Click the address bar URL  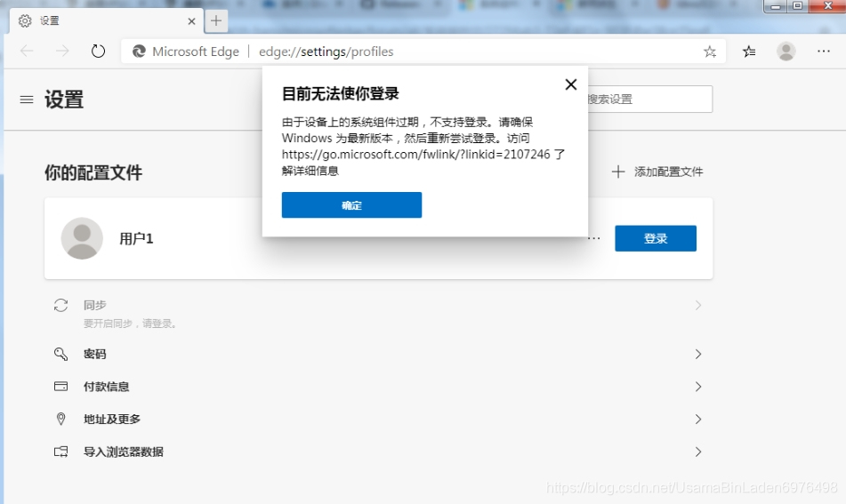click(326, 52)
